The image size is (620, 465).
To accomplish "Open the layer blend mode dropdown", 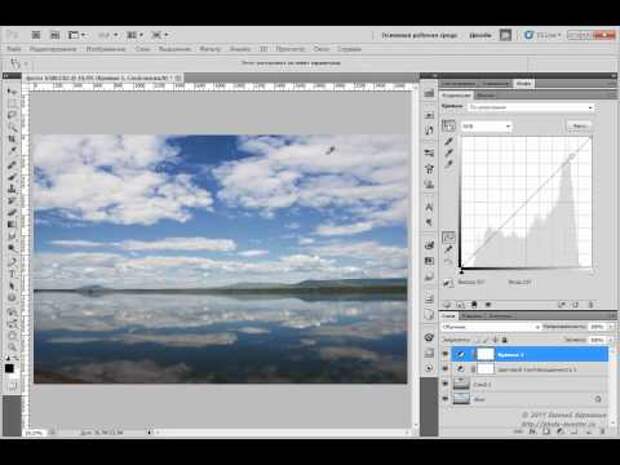I will tap(490, 327).
